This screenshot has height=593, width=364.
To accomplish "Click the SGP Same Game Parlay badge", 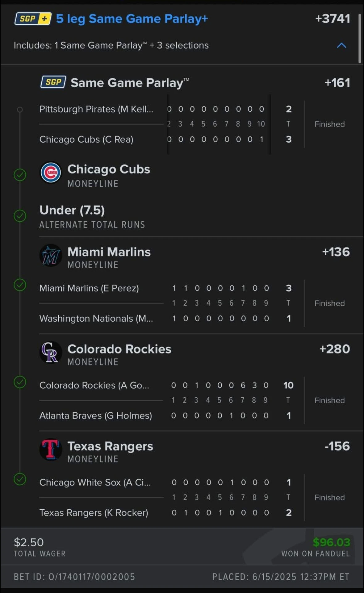I will pos(53,82).
